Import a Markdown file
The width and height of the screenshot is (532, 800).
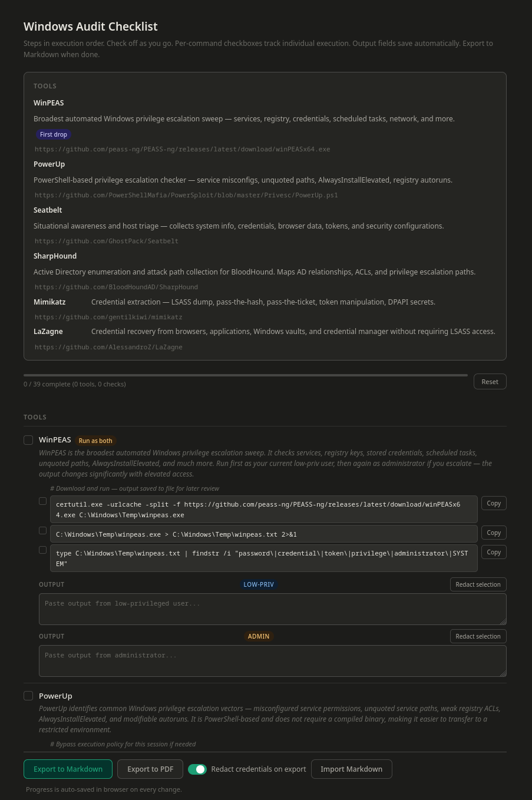click(x=351, y=769)
